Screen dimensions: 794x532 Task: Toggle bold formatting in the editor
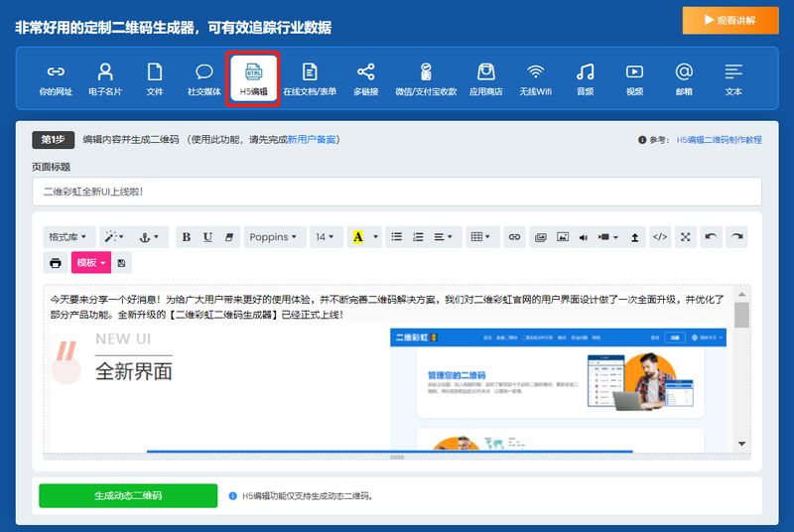[187, 237]
